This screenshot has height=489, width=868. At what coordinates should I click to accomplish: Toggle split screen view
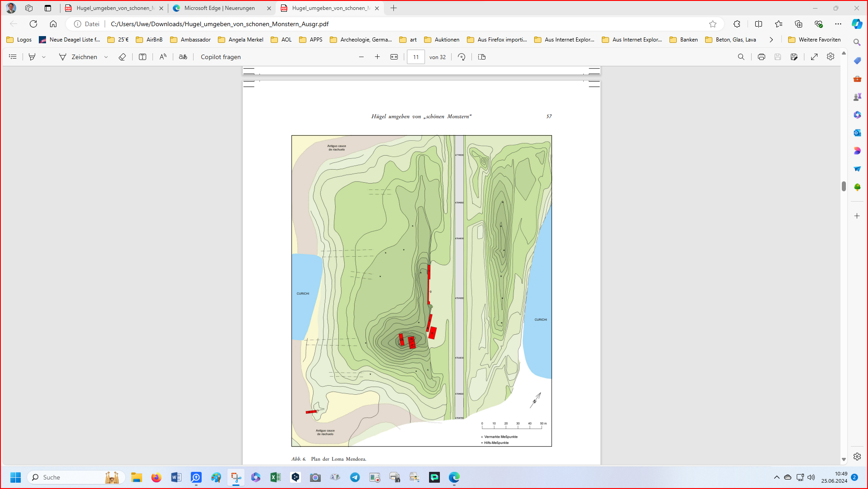(759, 24)
